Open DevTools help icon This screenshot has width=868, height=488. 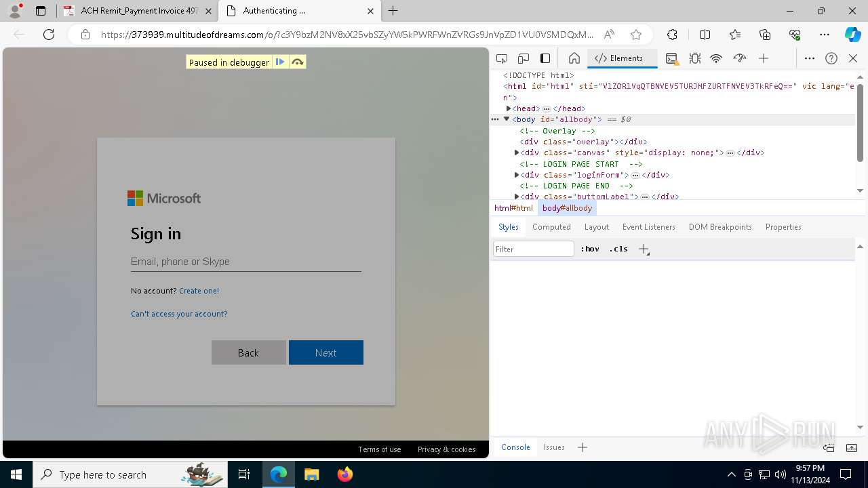coord(831,58)
